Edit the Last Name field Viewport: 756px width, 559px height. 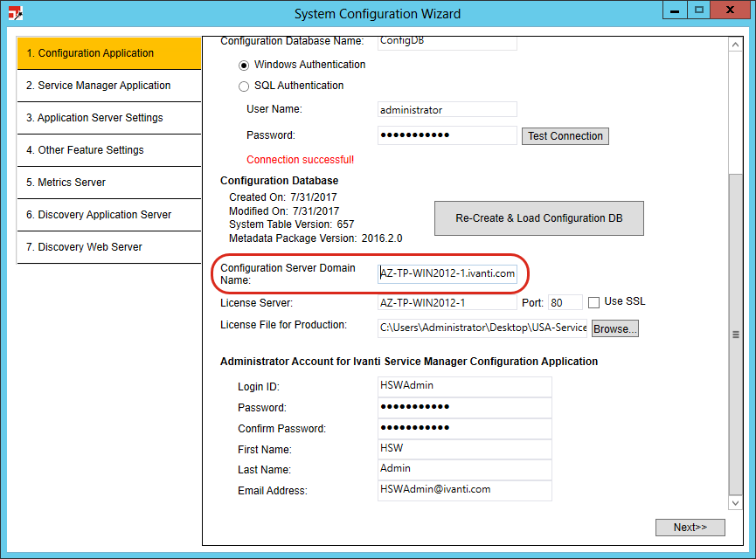pyautogui.click(x=465, y=470)
